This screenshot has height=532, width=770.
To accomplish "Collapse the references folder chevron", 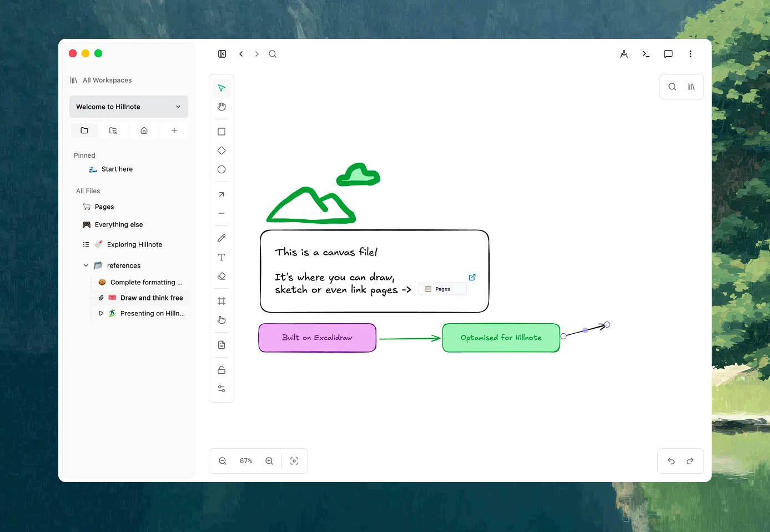I will coord(86,265).
